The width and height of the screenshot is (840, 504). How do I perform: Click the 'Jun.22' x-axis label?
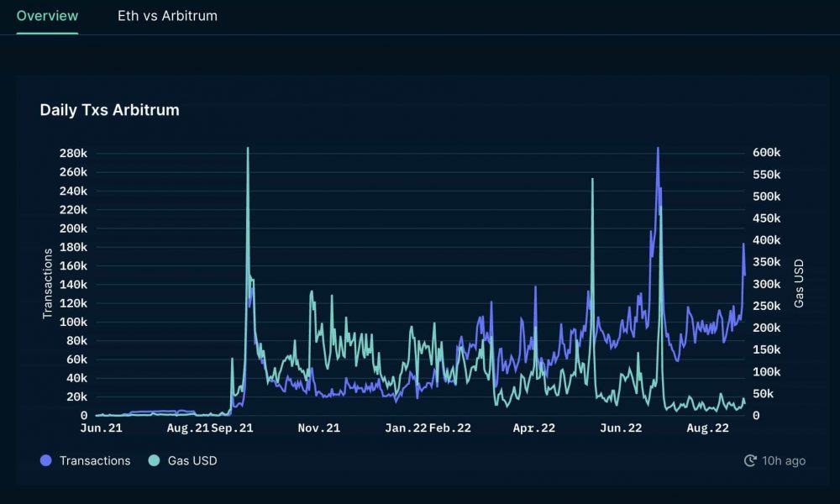point(621,428)
